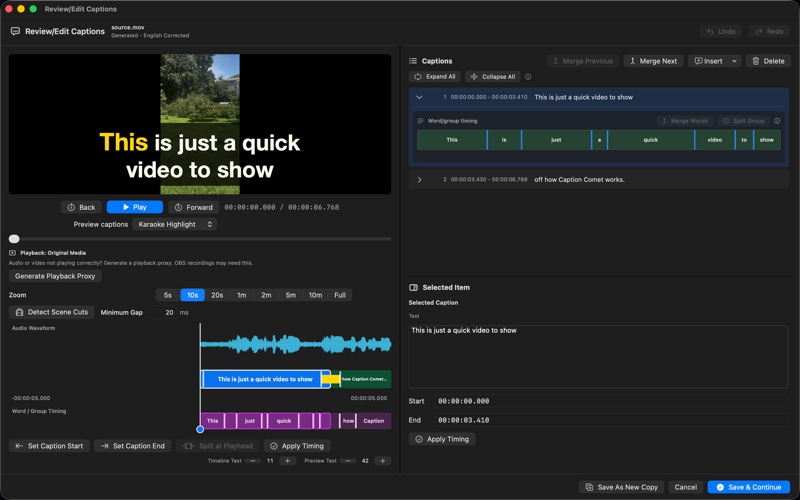The height and width of the screenshot is (500, 800).
Task: Select the 'video' word segment in caption 1
Action: click(x=715, y=140)
